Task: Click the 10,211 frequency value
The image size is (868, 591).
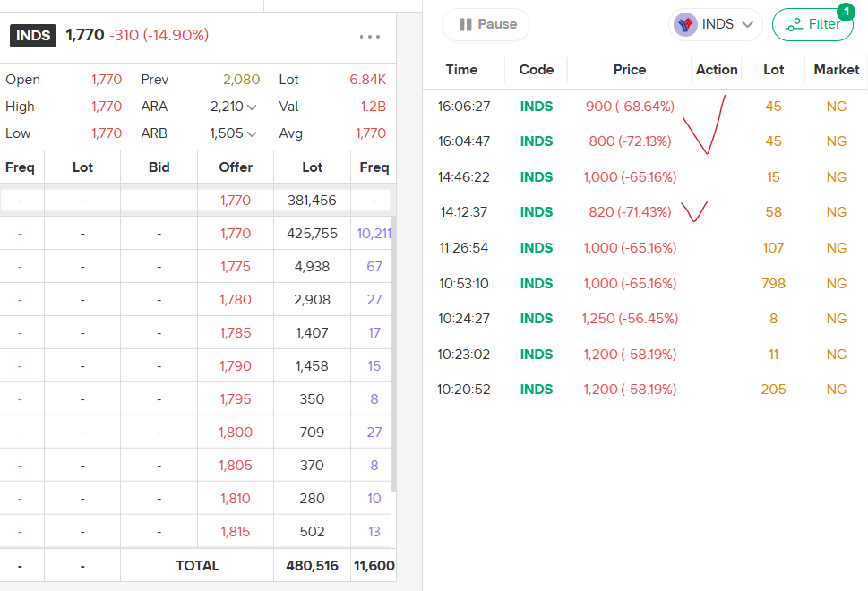Action: pyautogui.click(x=374, y=234)
